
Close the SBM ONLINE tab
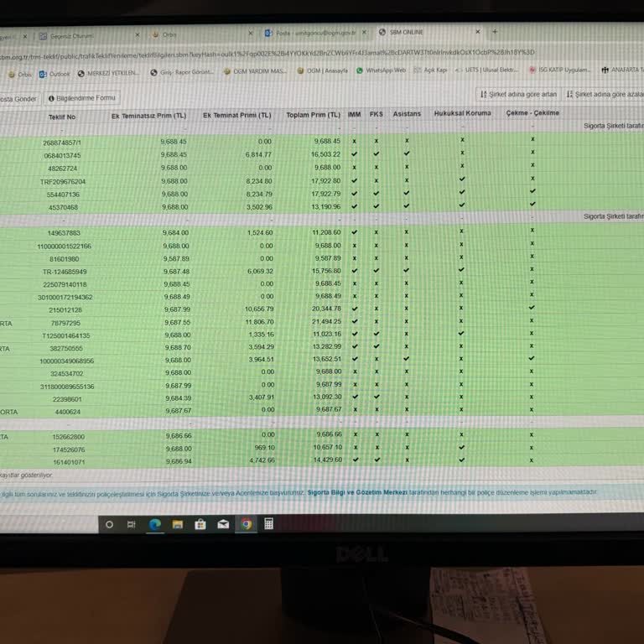pos(478,32)
